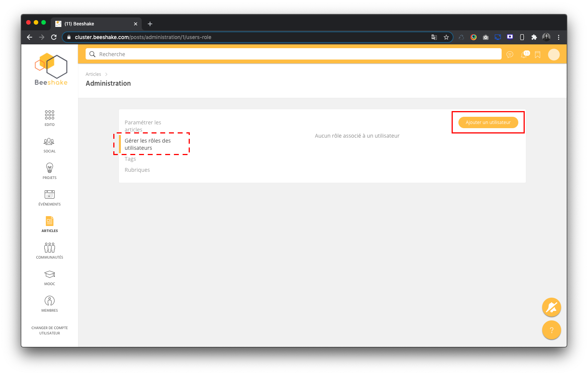Open the Edito section icon
Image resolution: width=588 pixels, height=375 pixels.
50,115
